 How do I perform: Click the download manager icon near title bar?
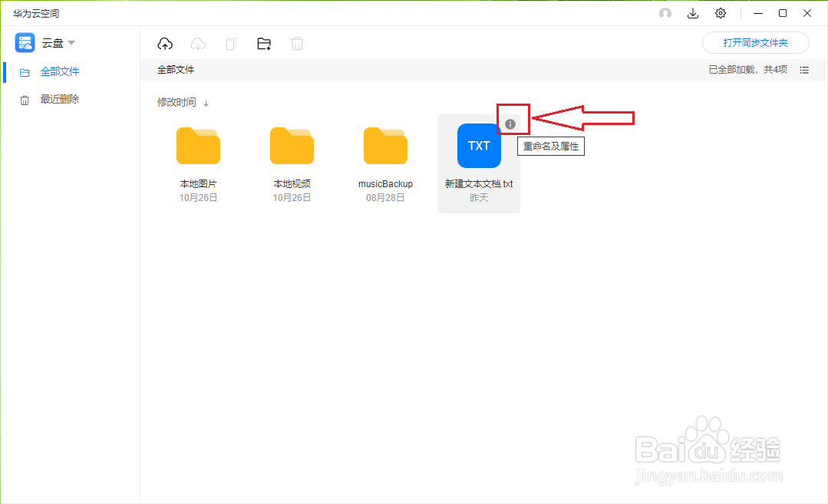692,13
